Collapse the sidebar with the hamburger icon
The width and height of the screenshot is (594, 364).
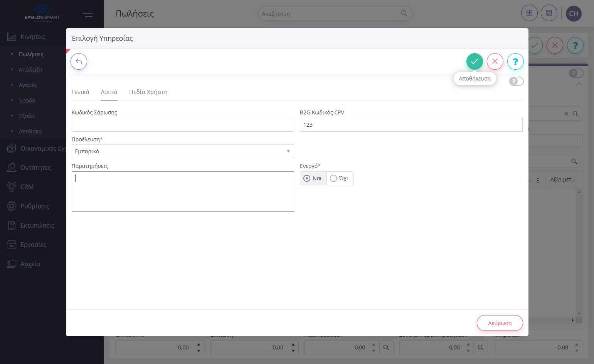[88, 13]
